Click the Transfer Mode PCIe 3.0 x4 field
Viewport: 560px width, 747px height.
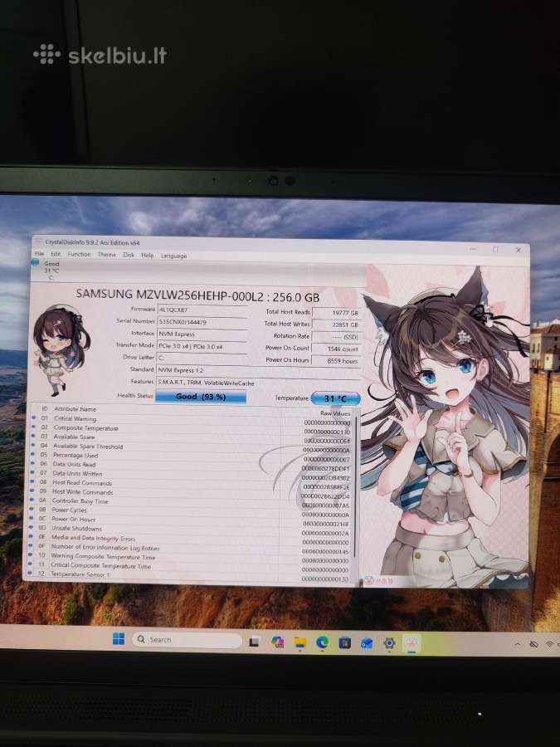coord(202,346)
